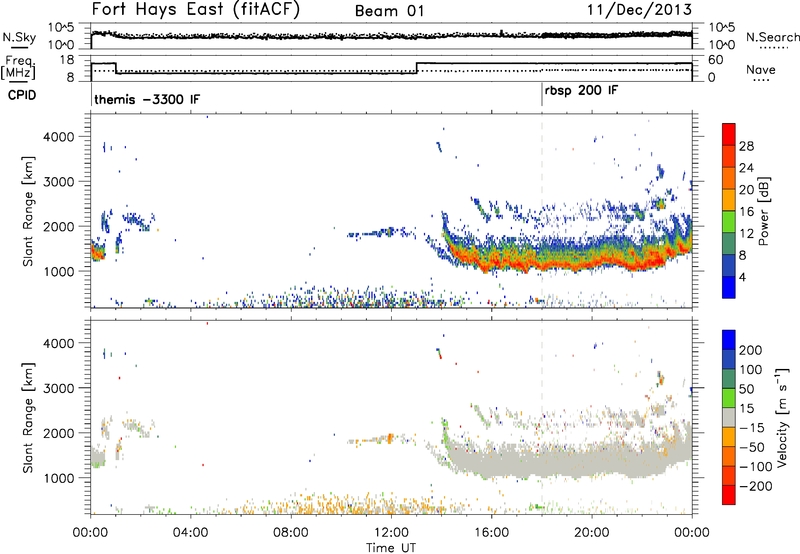Click the '04:00' time axis label
Image resolution: width=800 pixels, height=554 pixels.
(190, 533)
